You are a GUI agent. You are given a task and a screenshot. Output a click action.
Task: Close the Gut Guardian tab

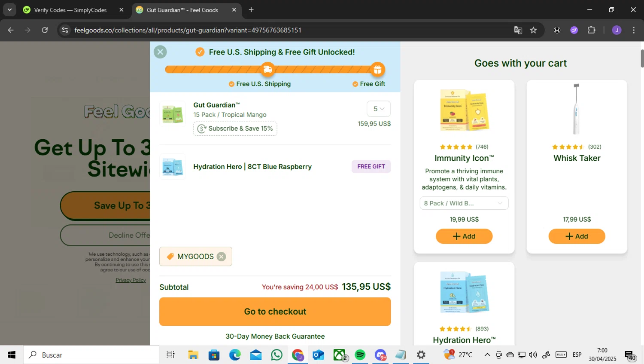pyautogui.click(x=234, y=10)
